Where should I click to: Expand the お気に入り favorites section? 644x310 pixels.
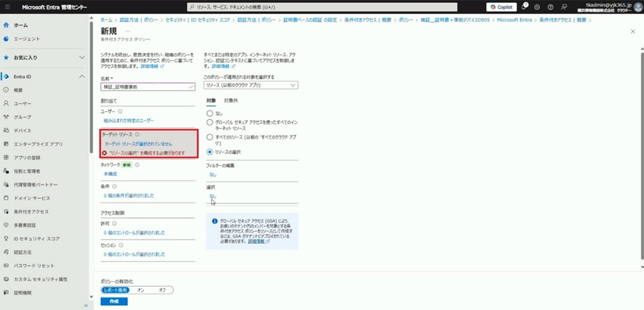coord(83,57)
